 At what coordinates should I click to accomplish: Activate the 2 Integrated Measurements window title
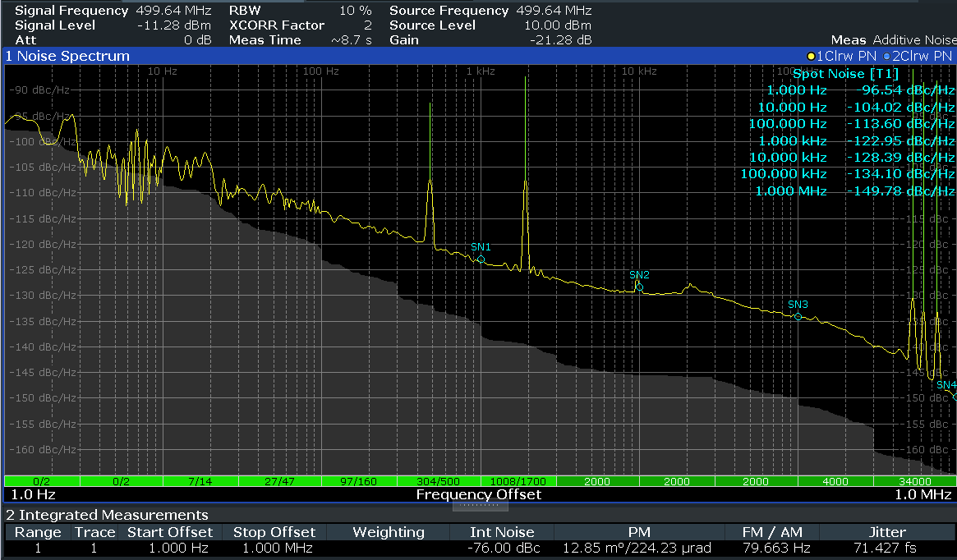(107, 515)
